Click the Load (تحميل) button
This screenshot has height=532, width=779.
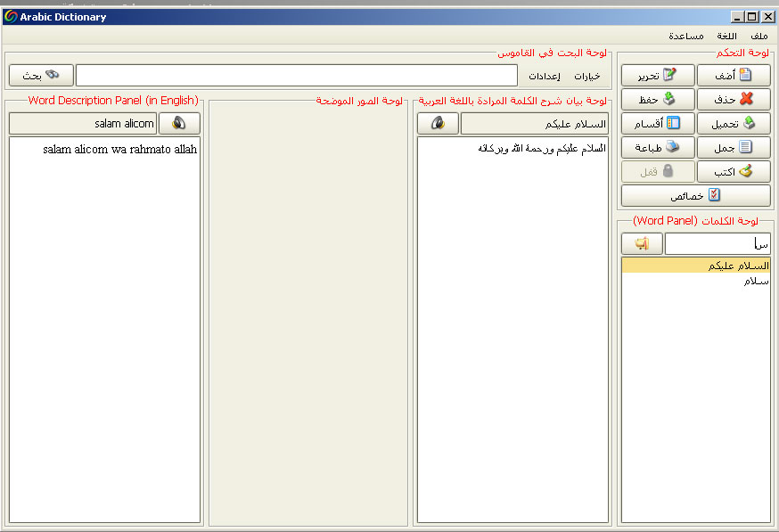click(734, 123)
